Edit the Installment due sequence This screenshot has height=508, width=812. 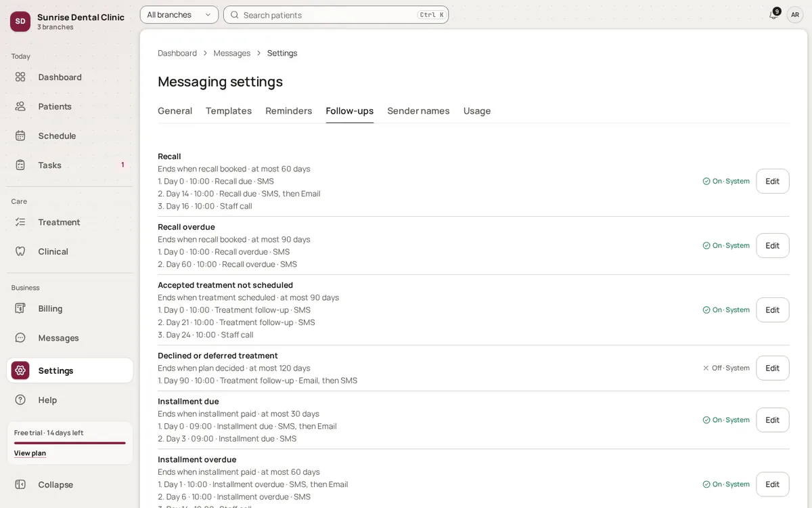(773, 420)
